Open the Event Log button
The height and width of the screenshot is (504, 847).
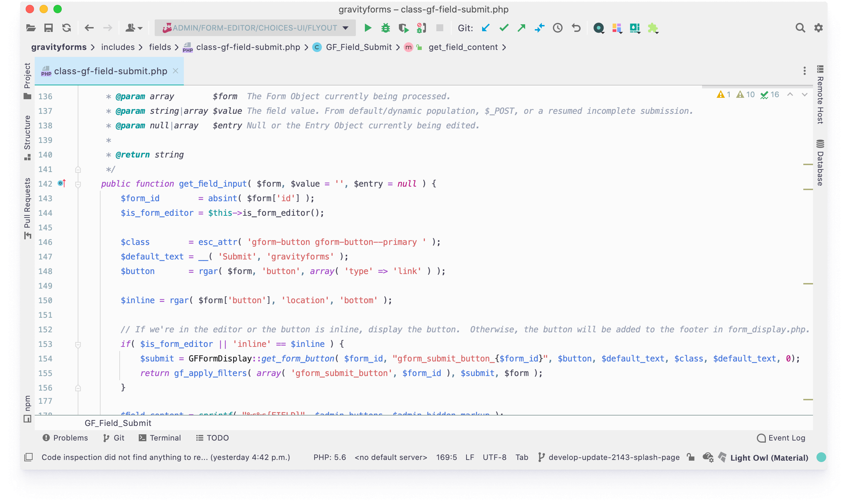pos(781,438)
